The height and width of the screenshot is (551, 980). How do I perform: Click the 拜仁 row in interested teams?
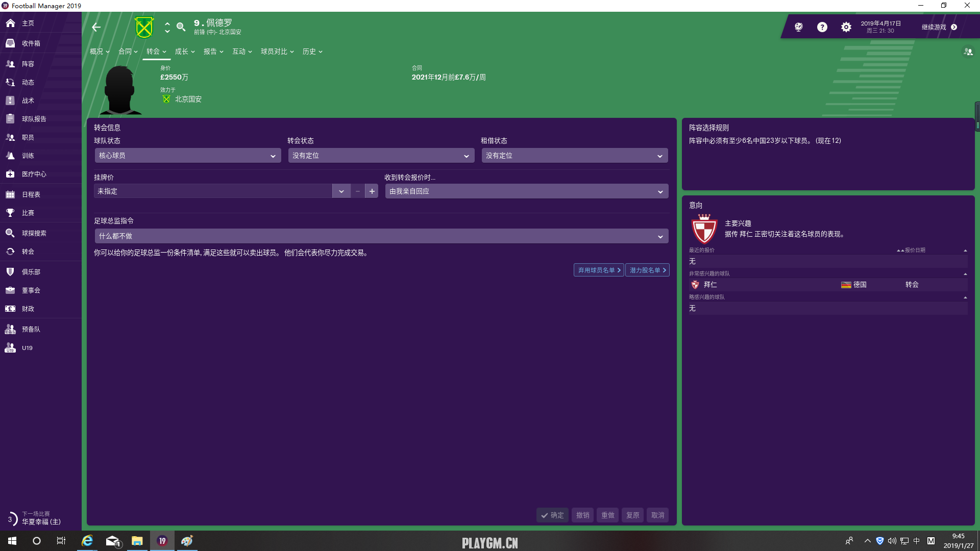(x=828, y=285)
